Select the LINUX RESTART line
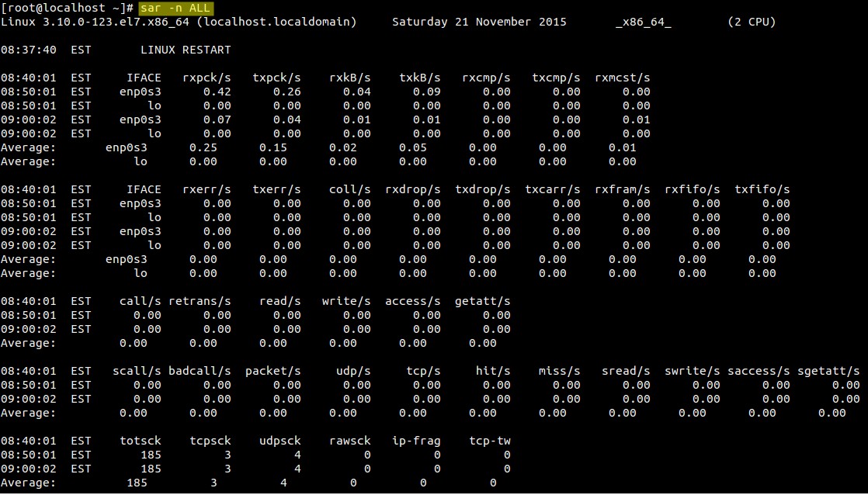Image resolution: width=868 pixels, height=495 pixels. 186,50
